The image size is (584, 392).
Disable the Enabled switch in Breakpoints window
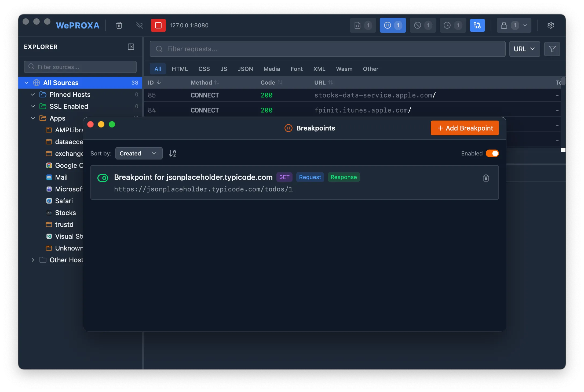pos(492,153)
